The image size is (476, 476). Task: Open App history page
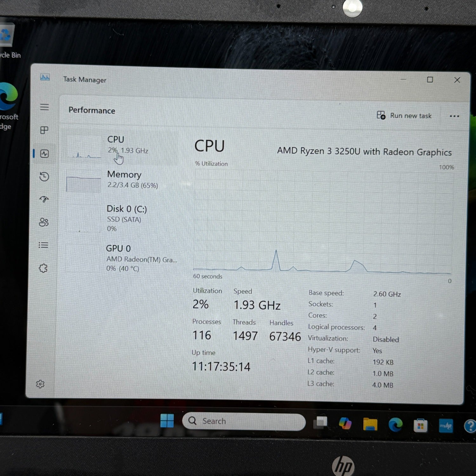pyautogui.click(x=44, y=176)
